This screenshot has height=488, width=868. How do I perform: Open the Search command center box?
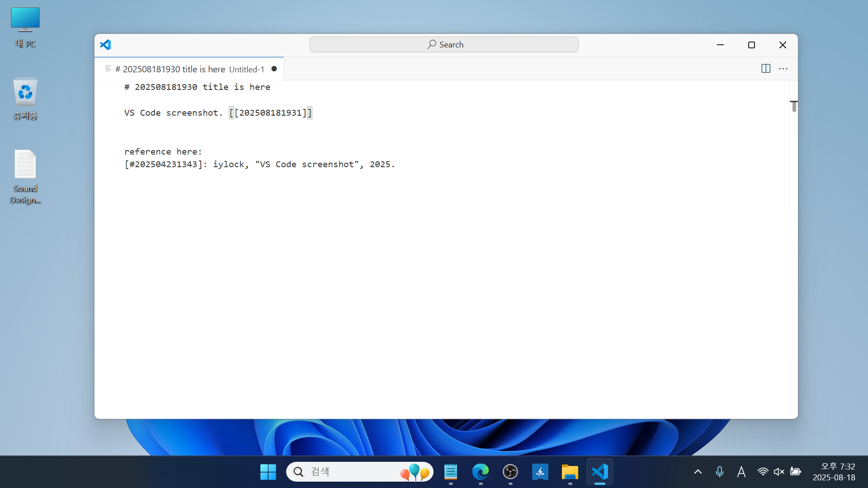click(x=444, y=45)
